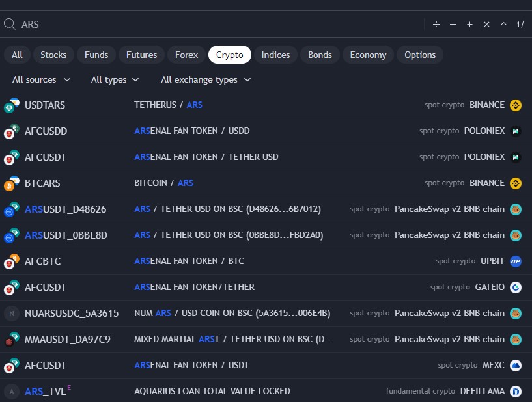Click the search magnifier icon
The image size is (532, 402).
point(10,24)
